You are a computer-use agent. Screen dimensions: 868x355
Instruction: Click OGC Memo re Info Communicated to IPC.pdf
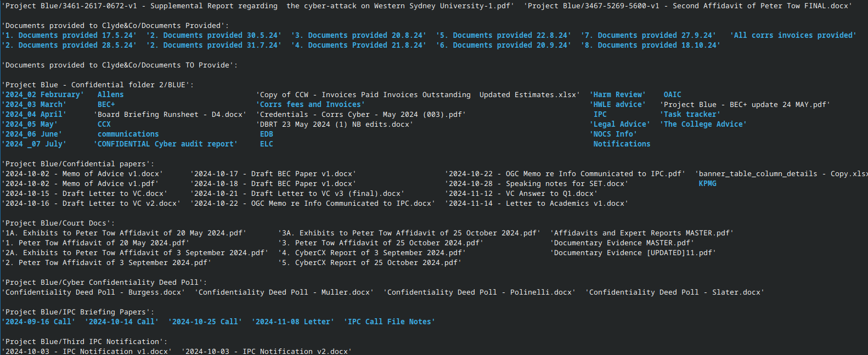click(x=565, y=173)
